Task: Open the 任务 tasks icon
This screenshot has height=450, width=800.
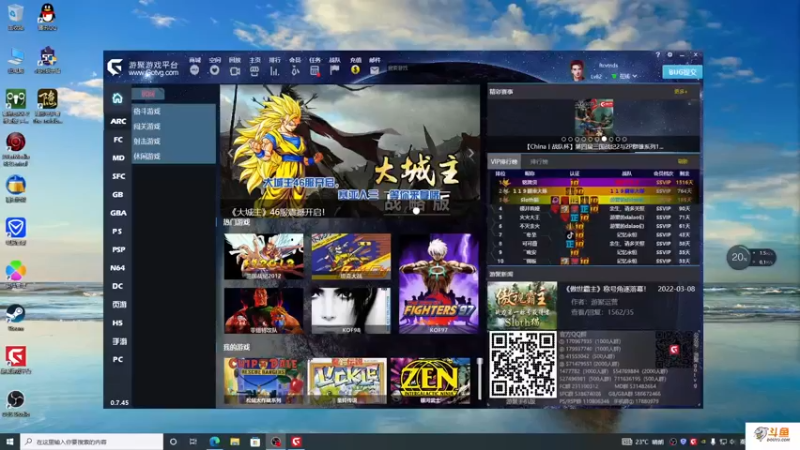Action: tap(315, 71)
